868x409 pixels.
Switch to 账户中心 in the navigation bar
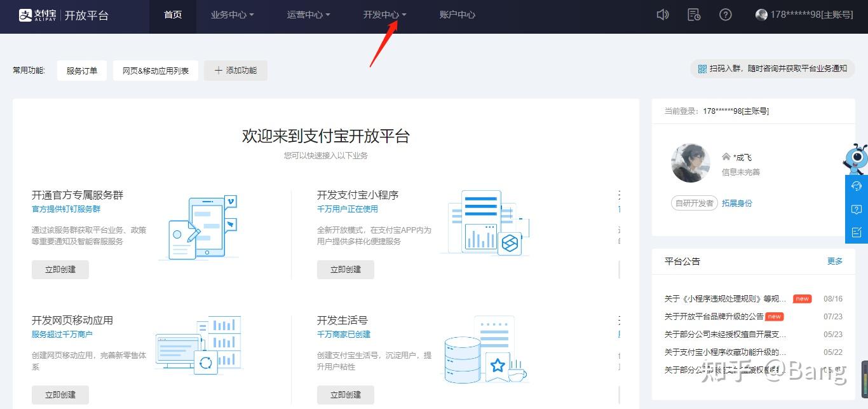[457, 14]
